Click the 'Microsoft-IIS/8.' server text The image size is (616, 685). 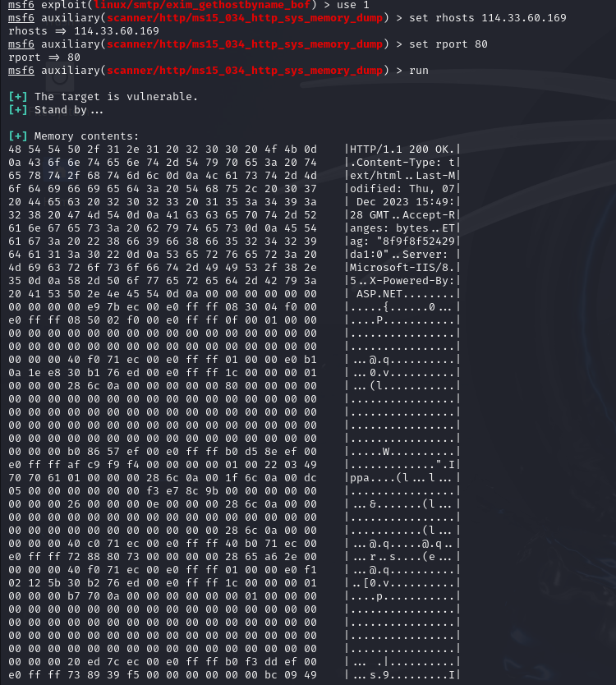click(x=402, y=267)
